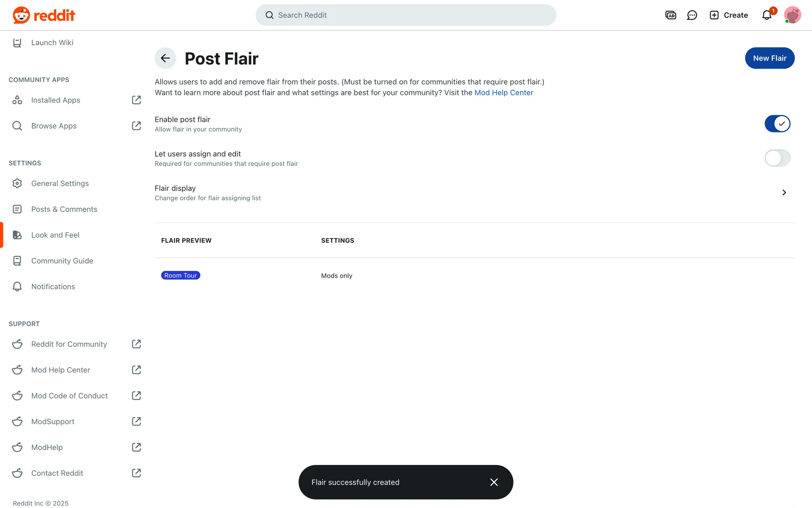Open the chat messages icon
Screen dimensions: 812x508
point(692,15)
